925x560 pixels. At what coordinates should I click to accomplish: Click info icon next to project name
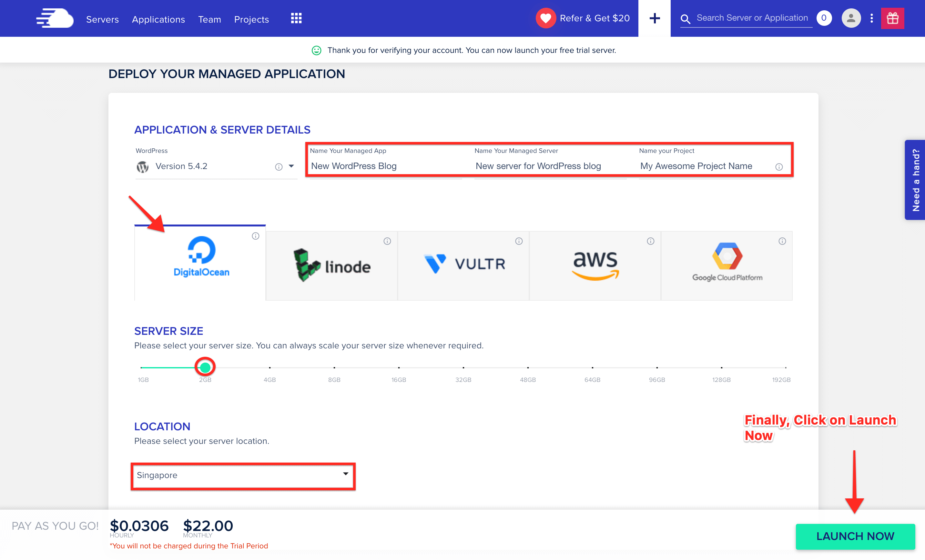(x=779, y=167)
